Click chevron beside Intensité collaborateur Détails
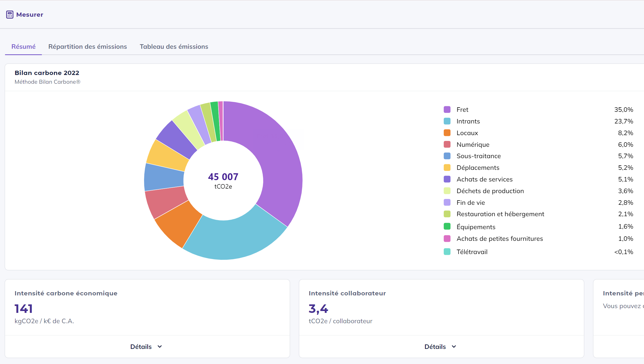The height and width of the screenshot is (364, 644). coord(454,347)
